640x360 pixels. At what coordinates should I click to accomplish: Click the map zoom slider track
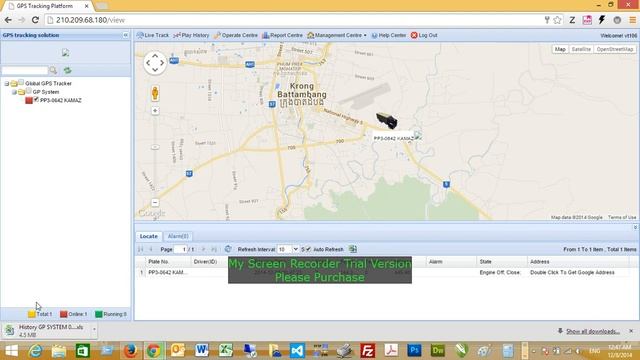coord(155,156)
